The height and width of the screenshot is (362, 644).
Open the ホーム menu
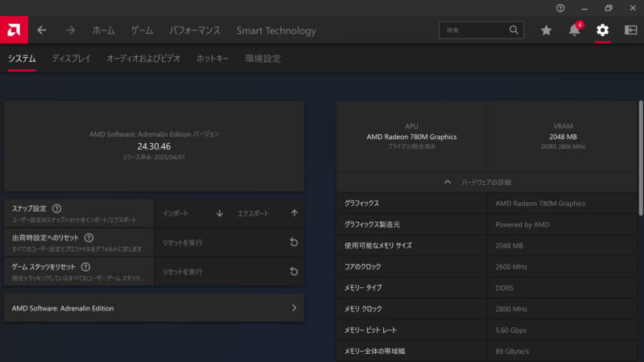click(x=103, y=31)
